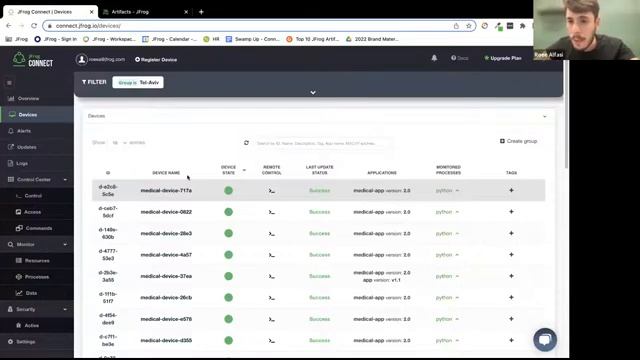Expand python monitored process for medical-device-0822
The width and height of the screenshot is (640, 360).
click(x=457, y=212)
